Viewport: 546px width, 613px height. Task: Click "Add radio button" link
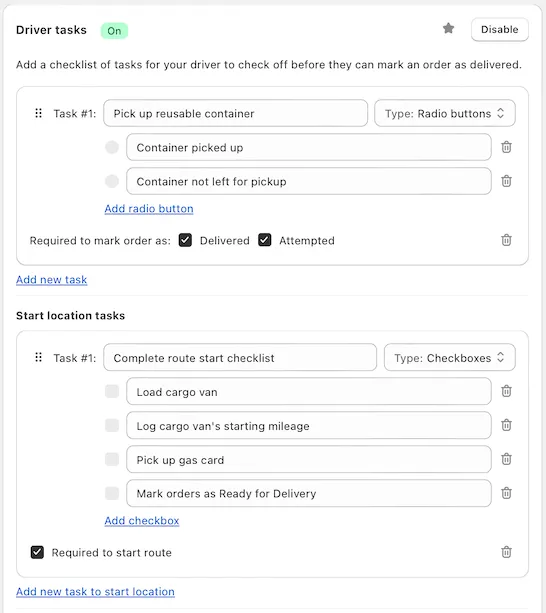pyautogui.click(x=149, y=209)
